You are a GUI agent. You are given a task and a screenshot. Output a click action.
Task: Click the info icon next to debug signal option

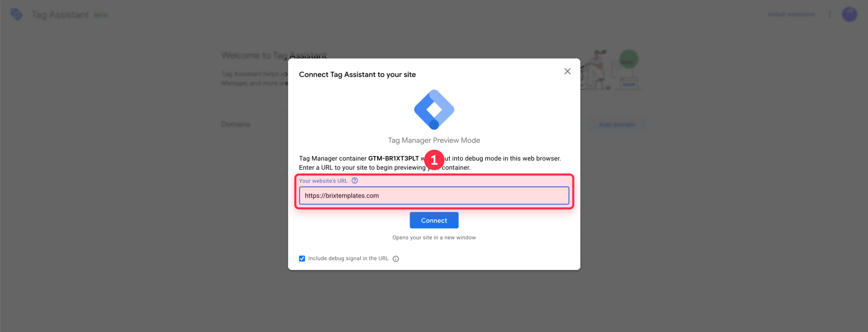click(x=396, y=258)
